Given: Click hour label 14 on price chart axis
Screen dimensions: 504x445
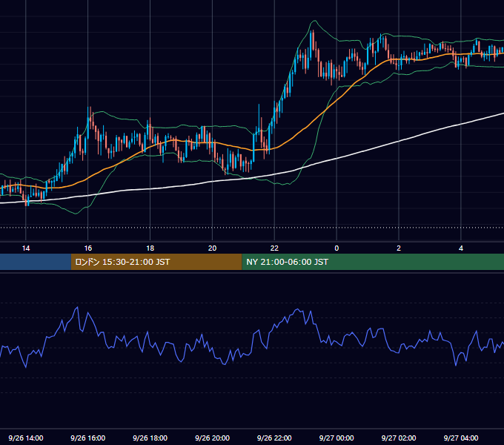Looking at the screenshot, I should (26, 248).
